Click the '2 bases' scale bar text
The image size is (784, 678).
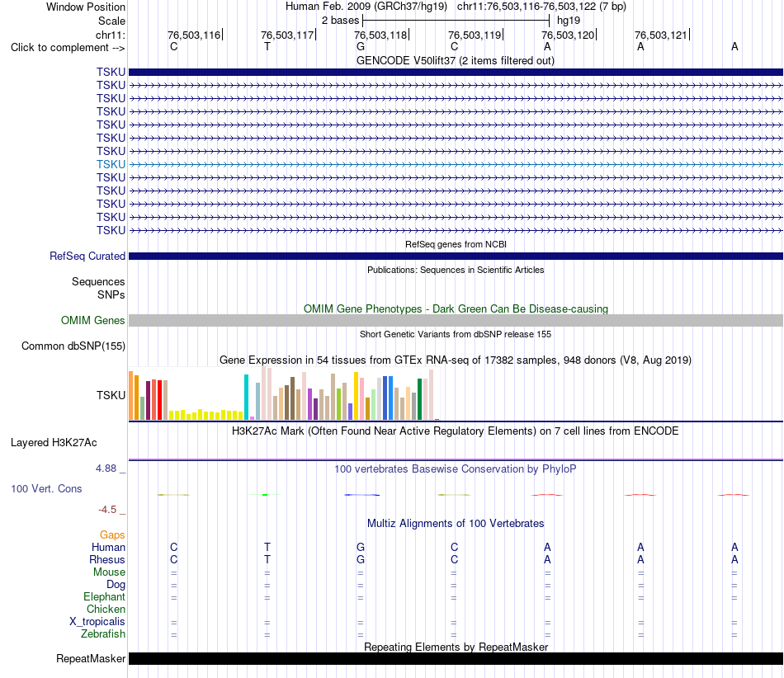click(x=340, y=21)
